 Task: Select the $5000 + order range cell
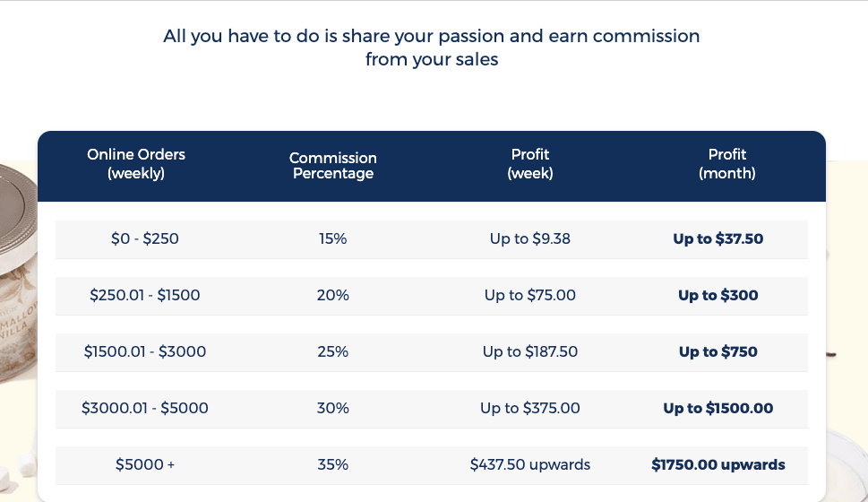click(x=145, y=465)
